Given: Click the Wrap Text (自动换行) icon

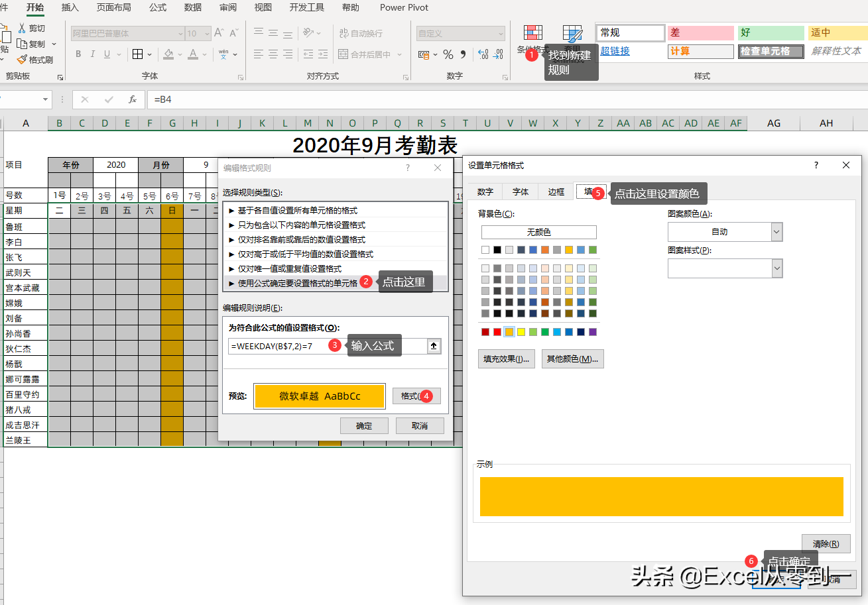Looking at the screenshot, I should pyautogui.click(x=343, y=33).
